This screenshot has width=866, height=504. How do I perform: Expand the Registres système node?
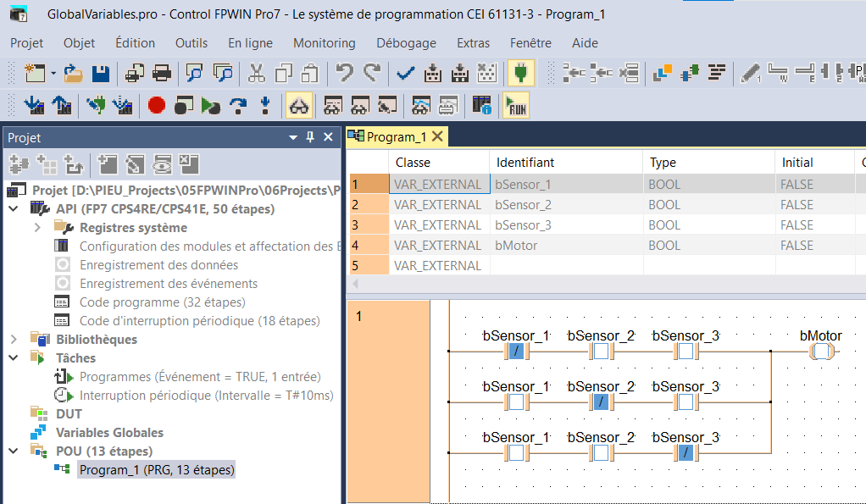point(37,228)
